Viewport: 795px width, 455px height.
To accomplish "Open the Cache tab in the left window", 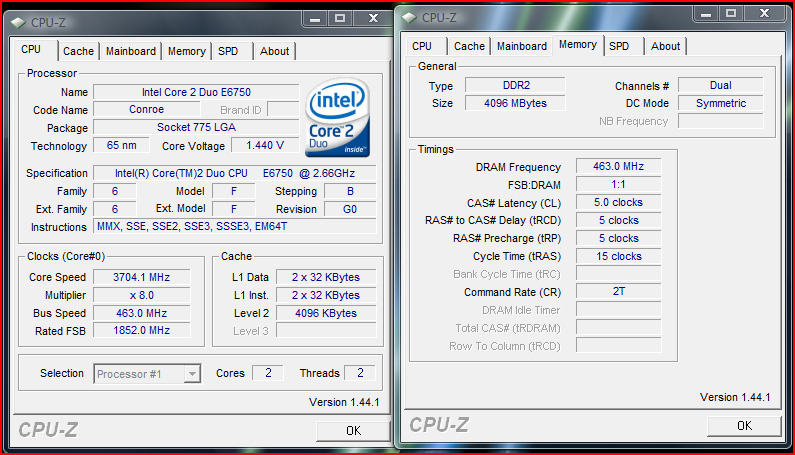I will pos(78,51).
